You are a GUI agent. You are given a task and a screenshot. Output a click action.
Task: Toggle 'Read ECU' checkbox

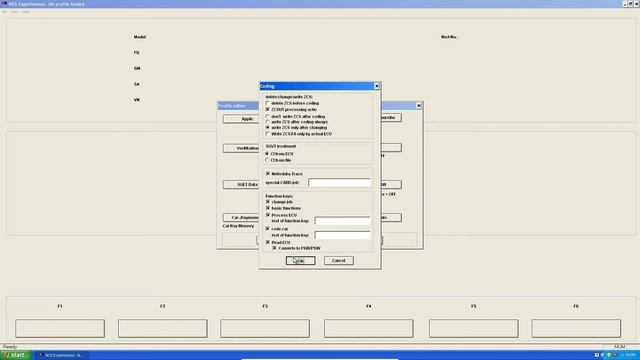pyautogui.click(x=268, y=242)
